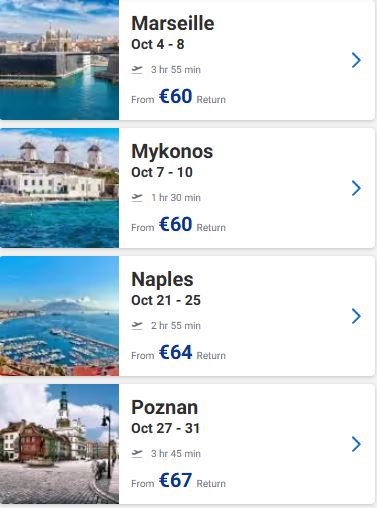Viewport: 377px width, 508px height.
Task: Open the Poznan card chevron arrow
Action: coord(356,444)
